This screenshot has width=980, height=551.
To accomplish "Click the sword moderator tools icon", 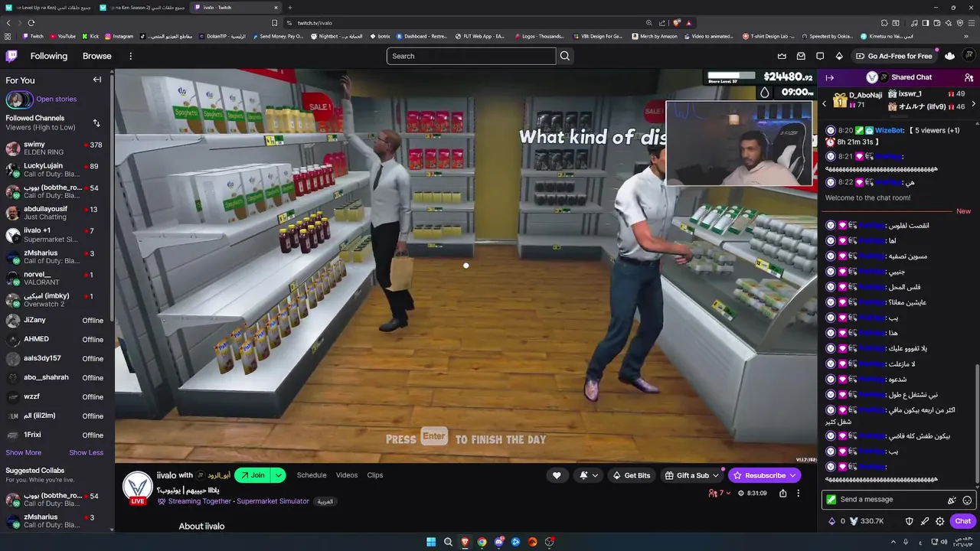I will pyautogui.click(x=925, y=521).
